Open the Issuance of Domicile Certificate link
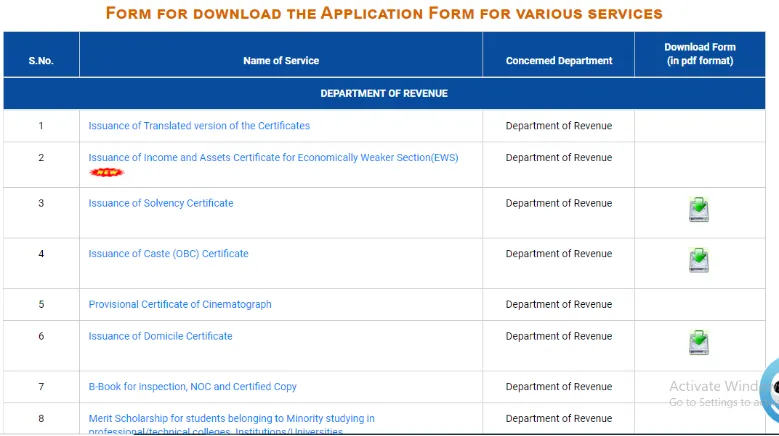This screenshot has height=436, width=779. (x=160, y=336)
